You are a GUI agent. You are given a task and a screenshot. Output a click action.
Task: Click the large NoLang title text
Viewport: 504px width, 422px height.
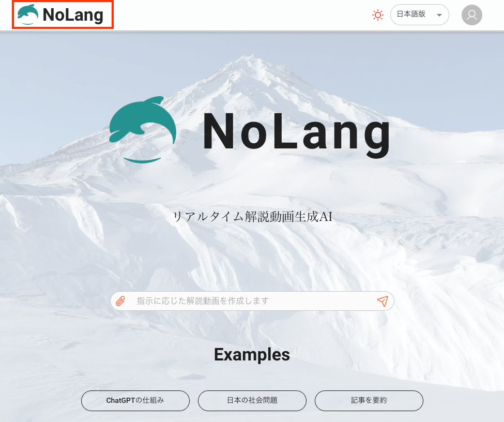coord(297,134)
